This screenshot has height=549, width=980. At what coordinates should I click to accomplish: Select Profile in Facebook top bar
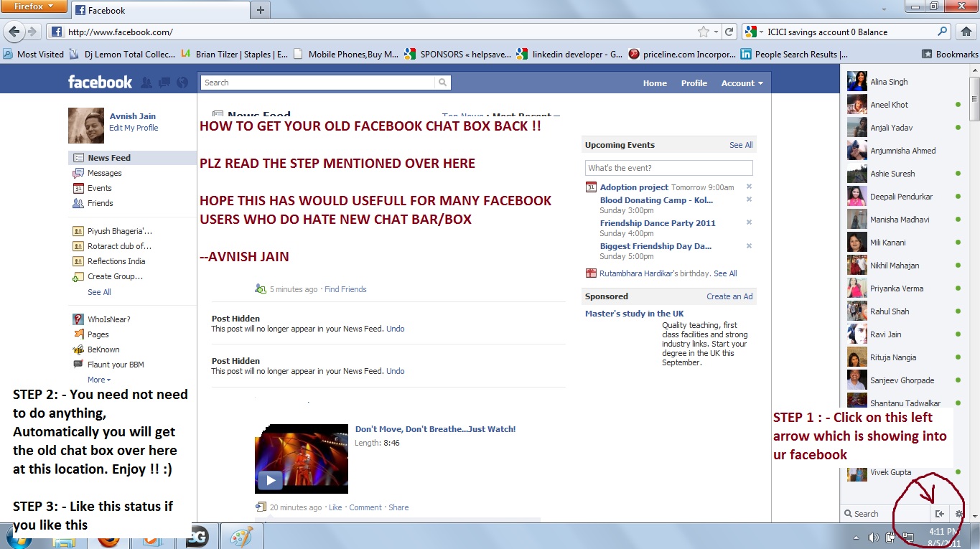point(694,83)
